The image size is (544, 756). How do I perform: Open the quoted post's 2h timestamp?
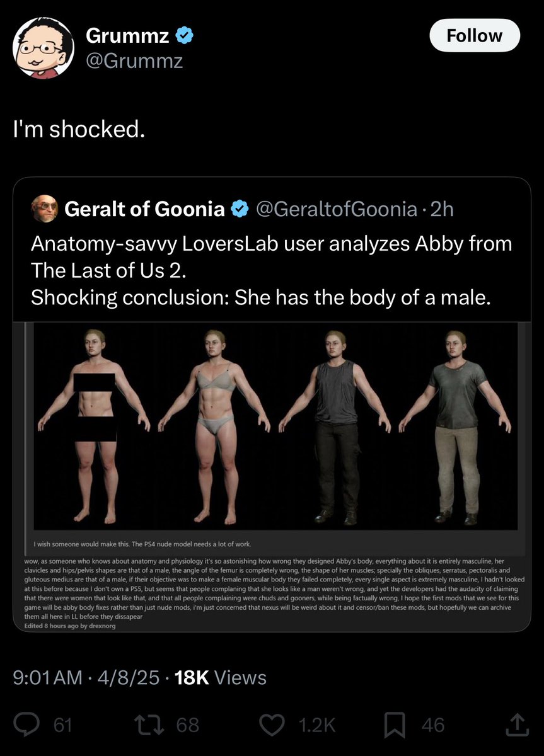click(441, 209)
